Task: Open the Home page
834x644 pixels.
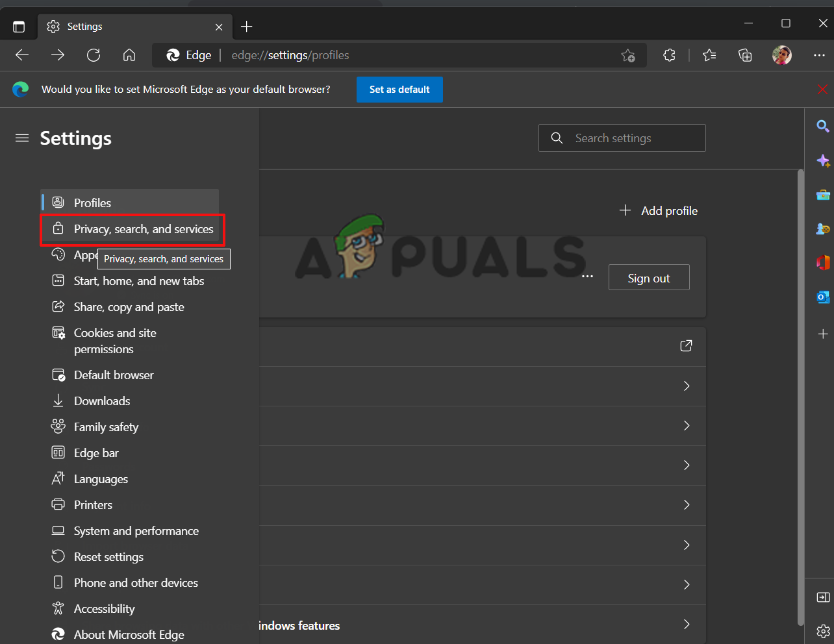Action: point(129,55)
